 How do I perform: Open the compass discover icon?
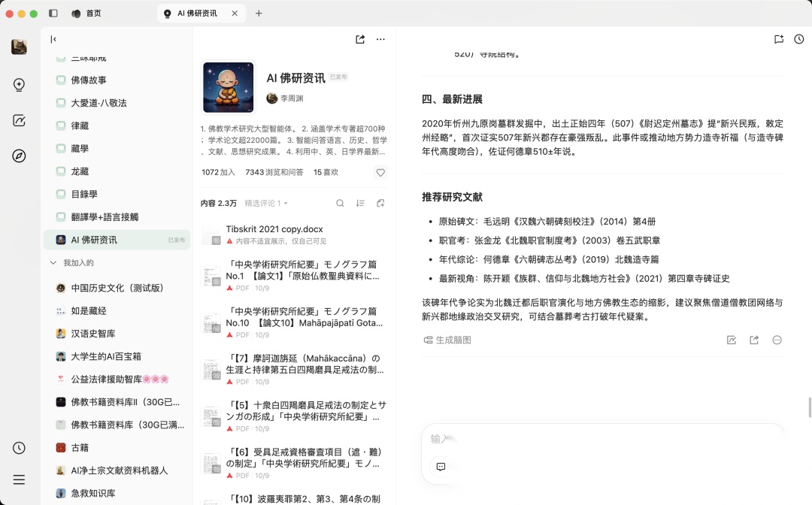coord(19,156)
